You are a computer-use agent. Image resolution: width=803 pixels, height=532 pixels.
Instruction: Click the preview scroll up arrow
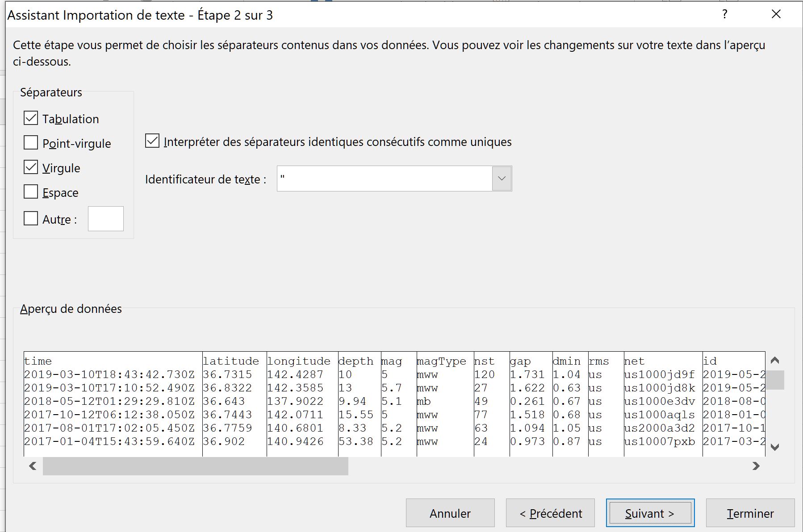tap(775, 360)
